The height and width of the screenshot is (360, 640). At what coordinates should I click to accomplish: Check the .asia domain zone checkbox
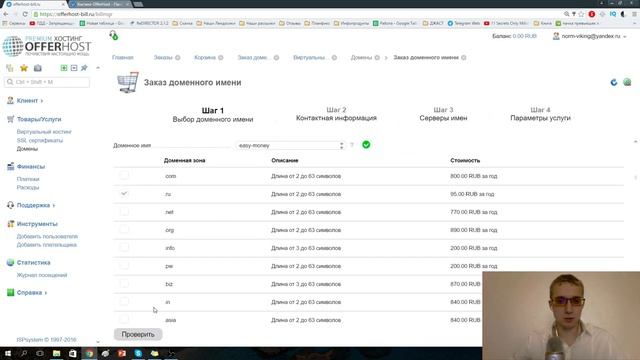124,319
